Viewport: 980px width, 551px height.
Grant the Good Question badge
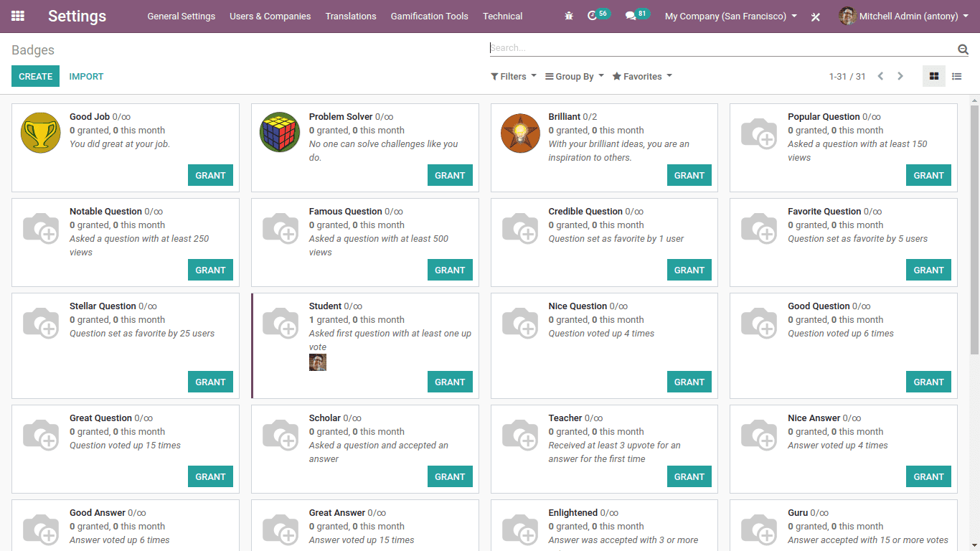[928, 382]
